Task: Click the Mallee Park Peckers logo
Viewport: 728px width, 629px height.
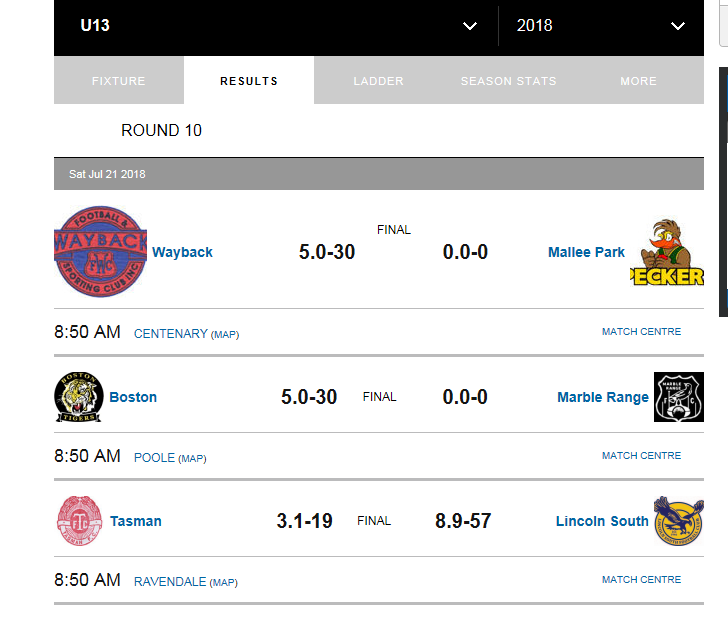Action: coord(667,252)
